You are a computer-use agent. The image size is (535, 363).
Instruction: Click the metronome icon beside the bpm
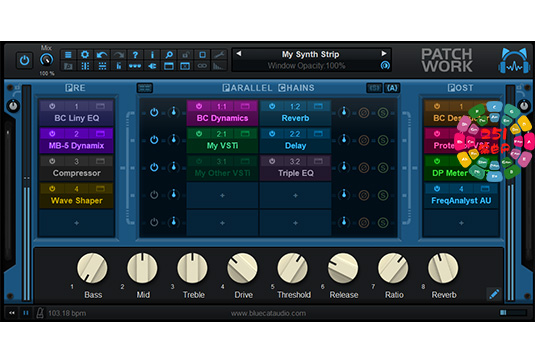[x=40, y=313]
